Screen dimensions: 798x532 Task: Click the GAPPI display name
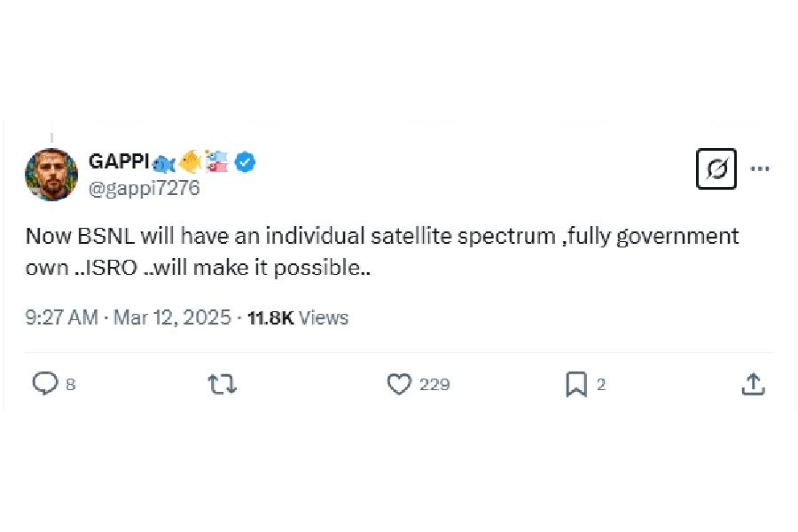(x=118, y=161)
